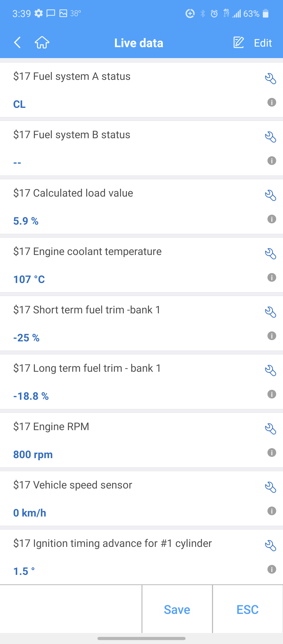Tap wrench icon for Fuel system B status
Viewport: 283px width, 644px height.
point(270,137)
